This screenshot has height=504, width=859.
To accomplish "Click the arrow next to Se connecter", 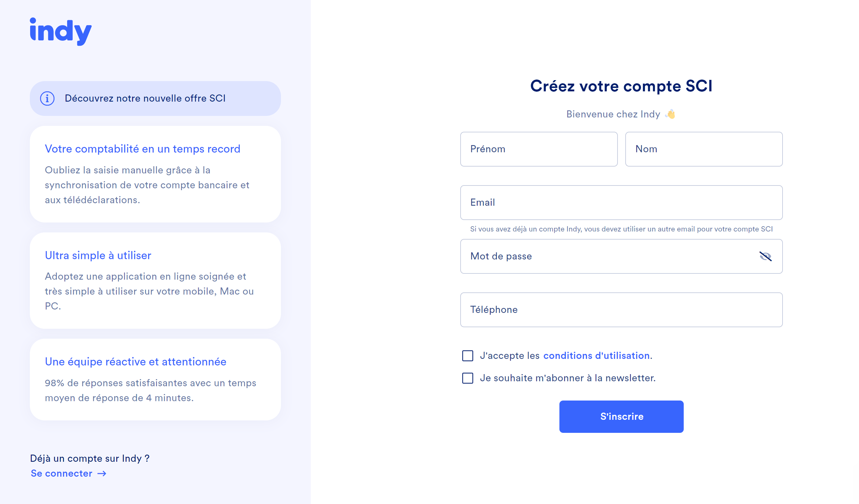I will (102, 474).
